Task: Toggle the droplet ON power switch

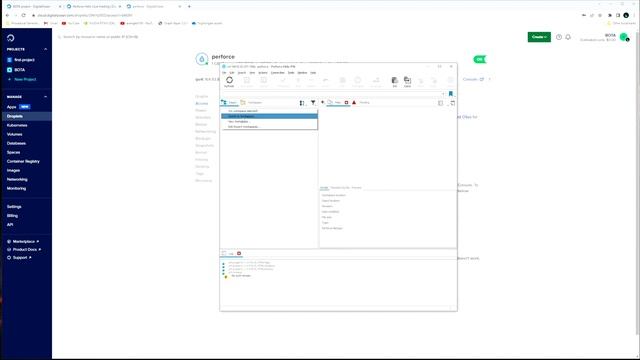Action: point(480,60)
